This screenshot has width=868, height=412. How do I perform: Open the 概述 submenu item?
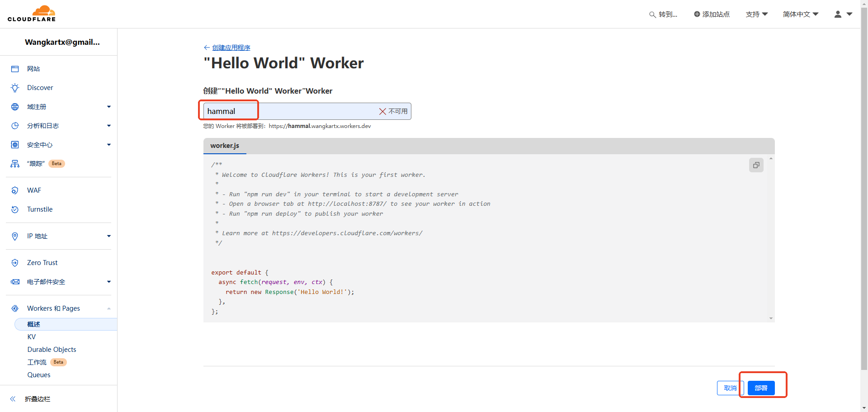[x=66, y=324]
